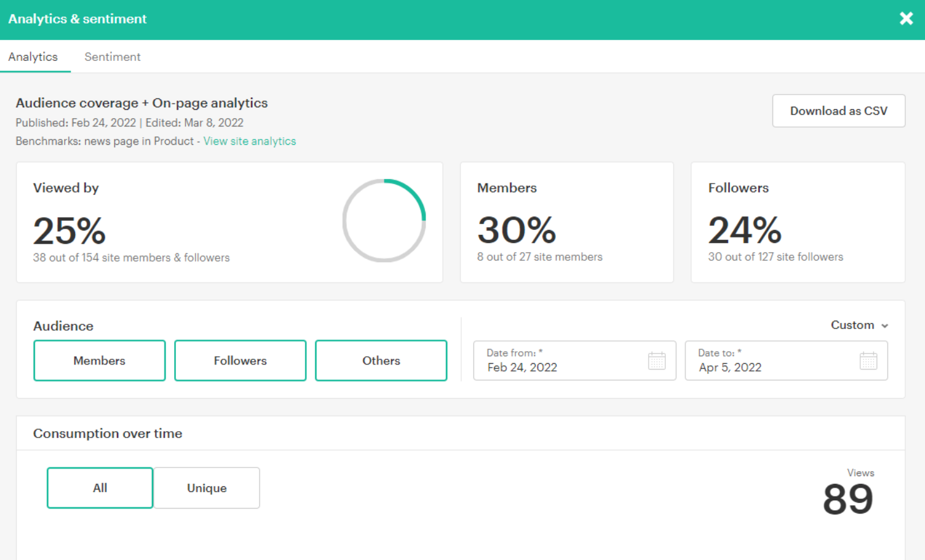925x560 pixels.
Task: Toggle the Followers audience filter
Action: (x=240, y=361)
